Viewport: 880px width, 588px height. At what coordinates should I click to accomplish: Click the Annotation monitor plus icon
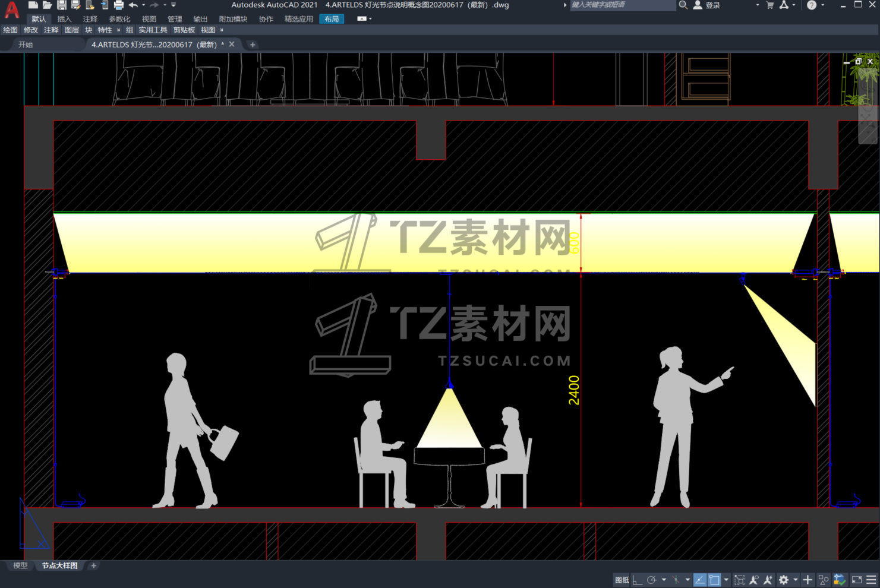(x=808, y=580)
